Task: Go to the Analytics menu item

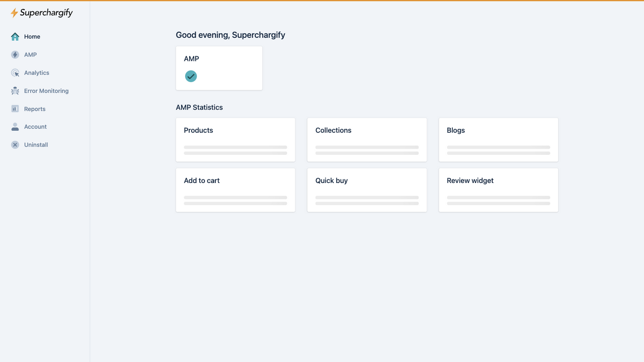Action: coord(37,73)
